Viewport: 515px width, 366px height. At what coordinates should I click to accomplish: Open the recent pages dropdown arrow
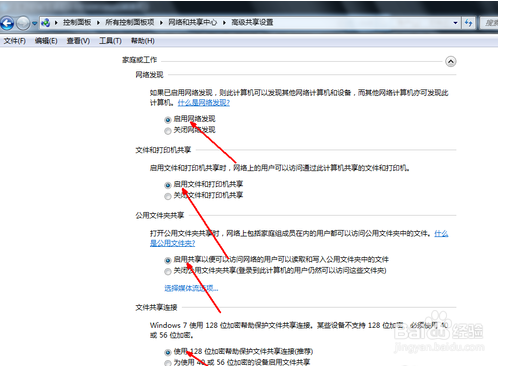pyautogui.click(x=34, y=23)
